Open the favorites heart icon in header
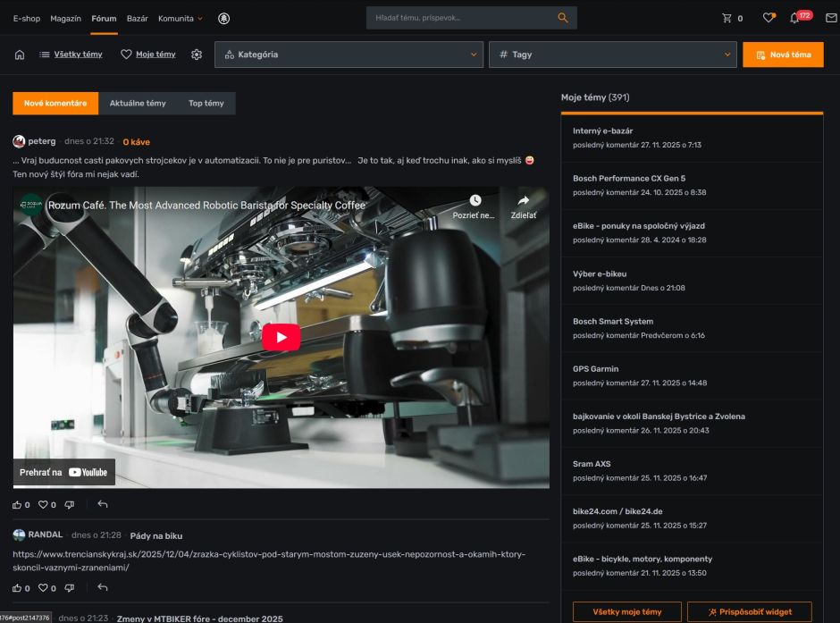The image size is (840, 623). (x=768, y=18)
